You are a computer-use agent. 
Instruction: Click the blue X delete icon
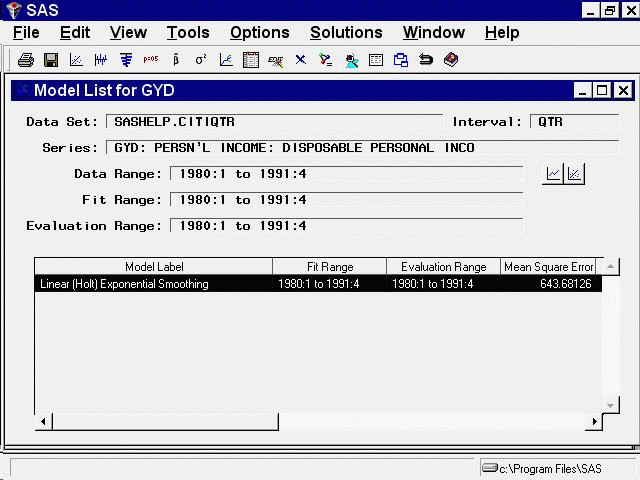tap(300, 60)
